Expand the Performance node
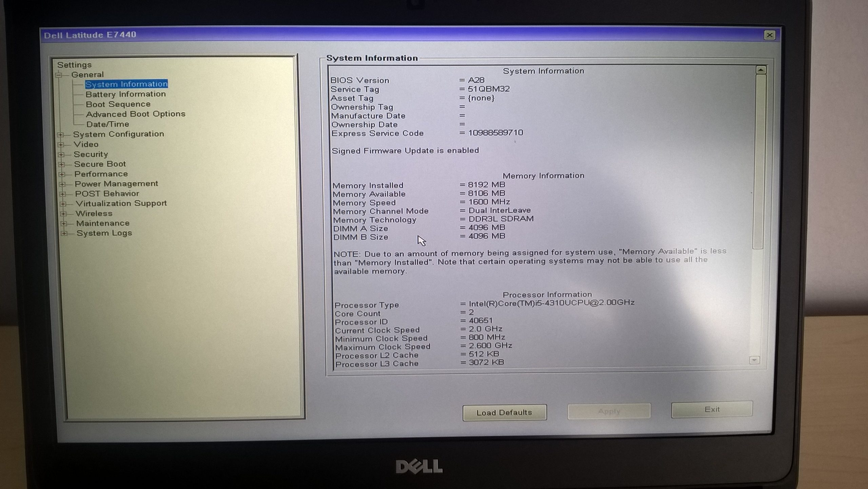 click(62, 174)
